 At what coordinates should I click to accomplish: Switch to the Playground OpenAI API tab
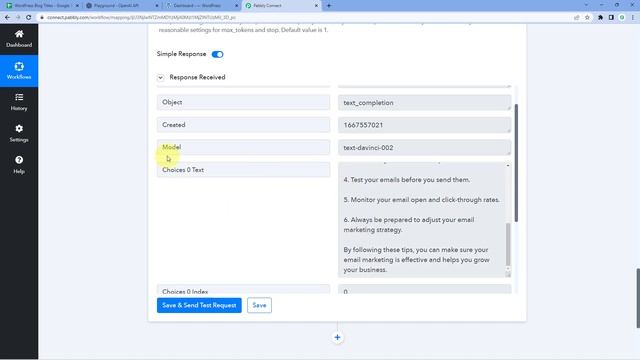[122, 6]
